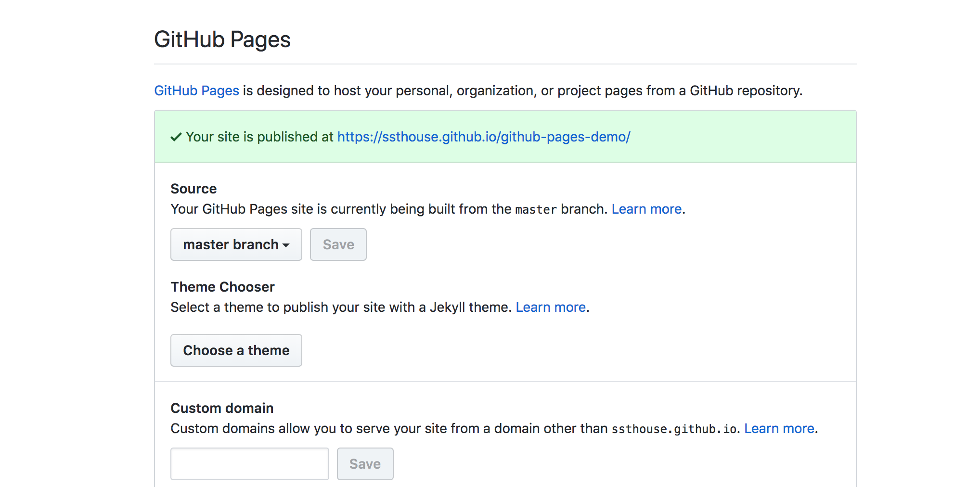The height and width of the screenshot is (487, 980).
Task: Click the GitHub Pages page title
Action: pos(222,39)
